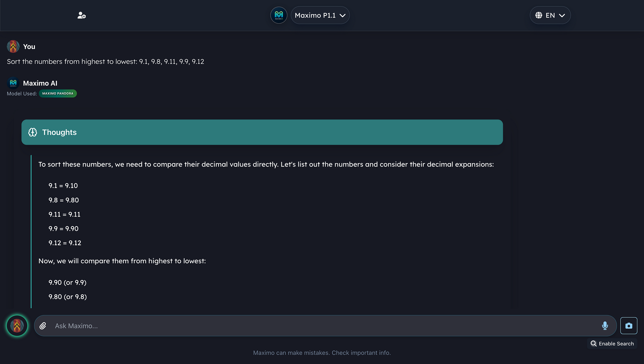Screen dimensions: 644x364
Task: Click the glowing user avatar near input
Action: pyautogui.click(x=17, y=325)
